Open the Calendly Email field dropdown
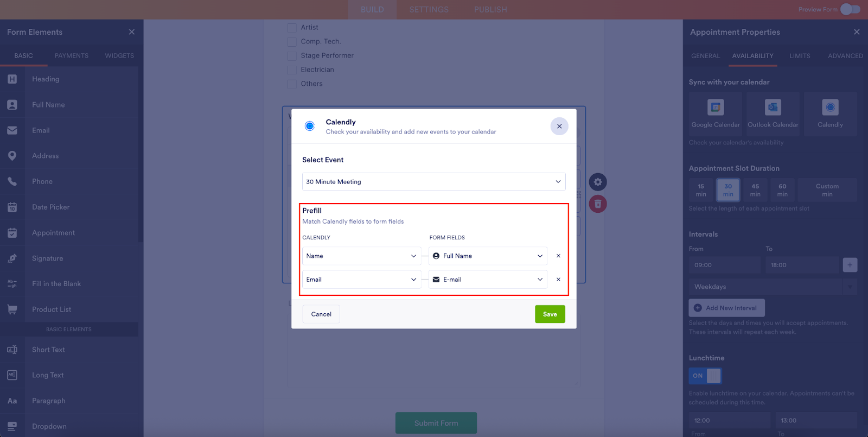 tap(361, 280)
